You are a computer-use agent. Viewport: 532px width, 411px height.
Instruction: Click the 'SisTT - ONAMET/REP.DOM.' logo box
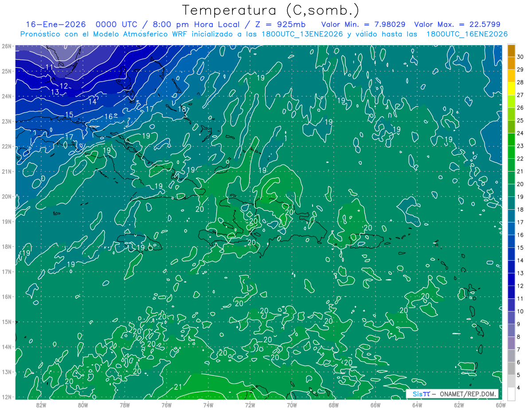click(452, 394)
